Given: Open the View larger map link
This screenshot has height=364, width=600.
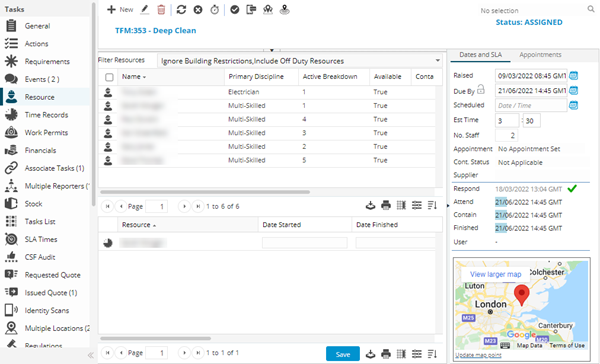Looking at the screenshot, I should point(496,274).
